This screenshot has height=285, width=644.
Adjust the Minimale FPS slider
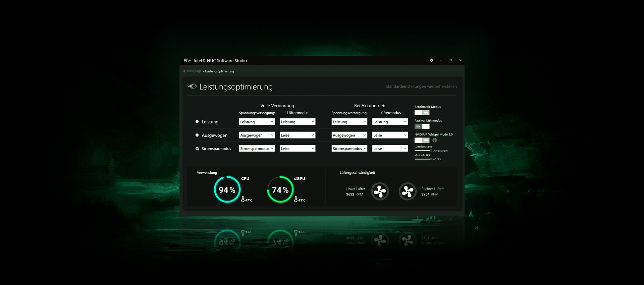tap(423, 159)
